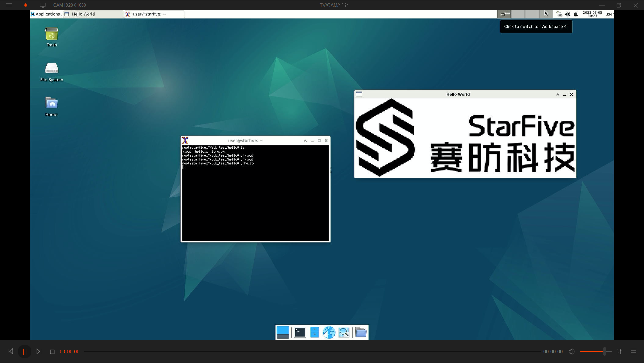Open the player's playlist icon at bottom right
Viewport: 644px width, 363px height.
pos(633,352)
